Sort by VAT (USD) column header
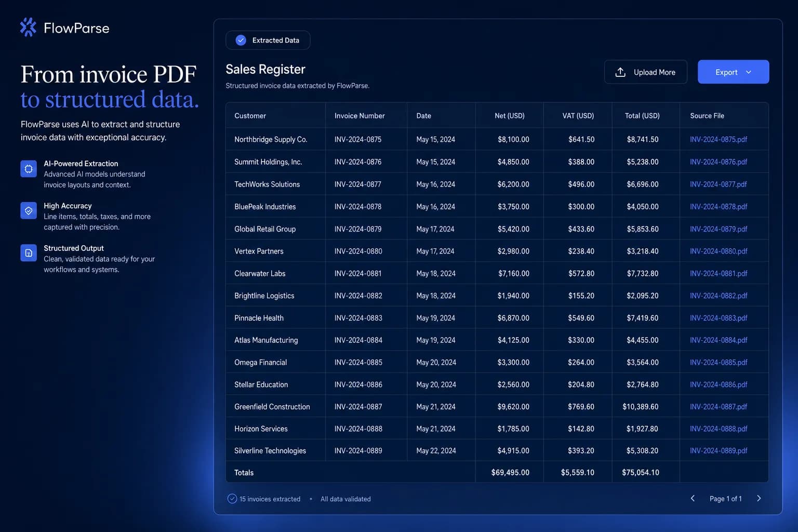798x532 pixels. (x=578, y=116)
